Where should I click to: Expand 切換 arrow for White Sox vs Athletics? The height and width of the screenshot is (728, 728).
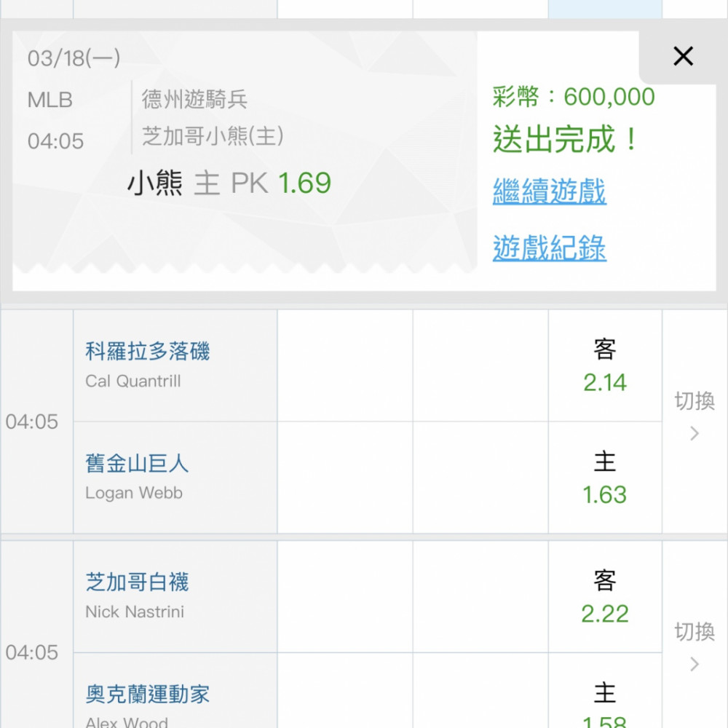695,665
